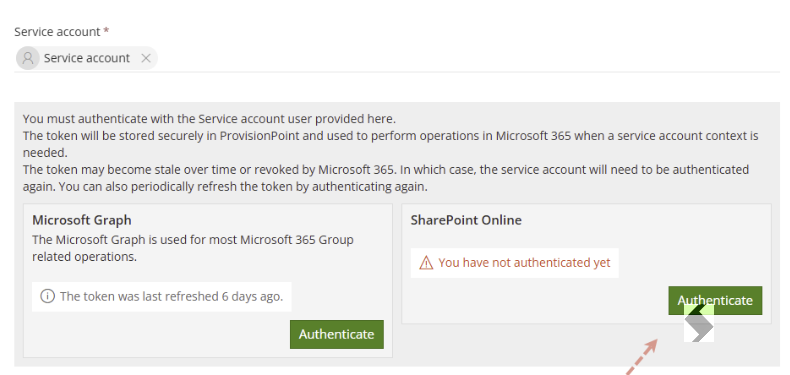
Task: Click into the Service account people field
Action: click(397, 58)
